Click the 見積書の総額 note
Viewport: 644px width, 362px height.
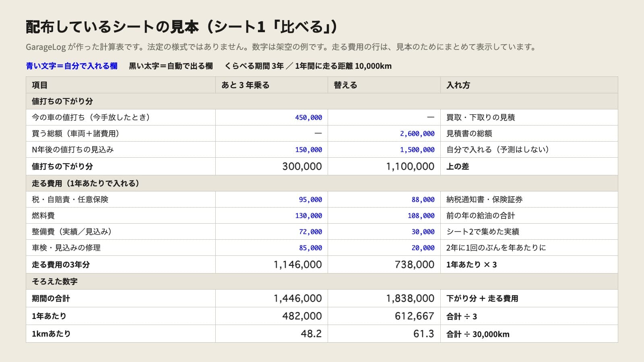pos(469,134)
